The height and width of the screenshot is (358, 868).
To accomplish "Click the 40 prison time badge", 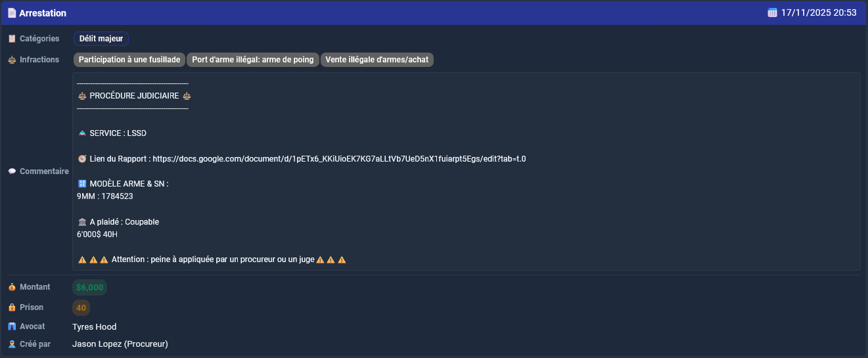I will pyautogui.click(x=81, y=307).
